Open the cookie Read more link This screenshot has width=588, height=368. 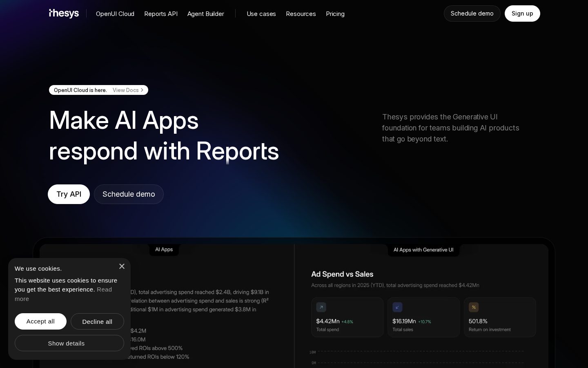click(104, 289)
